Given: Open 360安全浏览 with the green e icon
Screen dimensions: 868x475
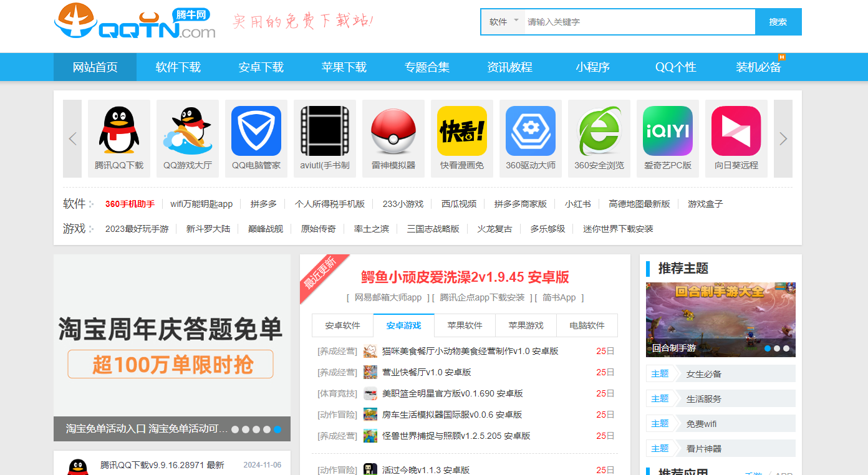Looking at the screenshot, I should tap(599, 131).
